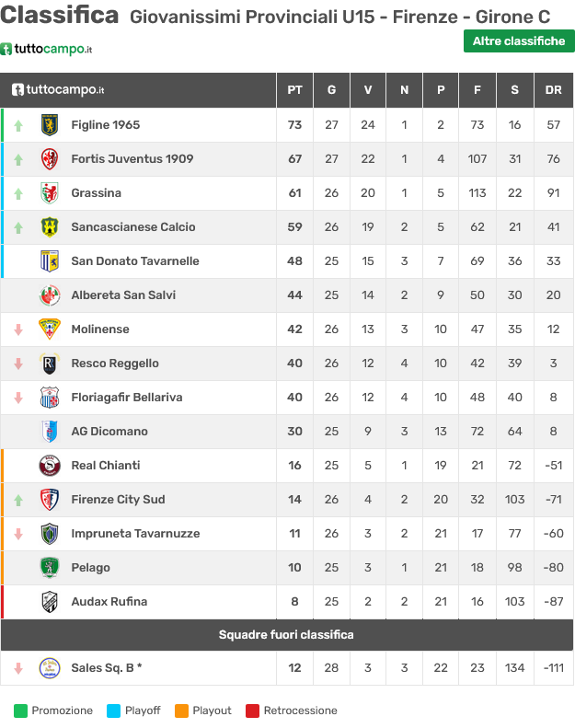
Task: Select the PT column header
Action: coord(294,90)
